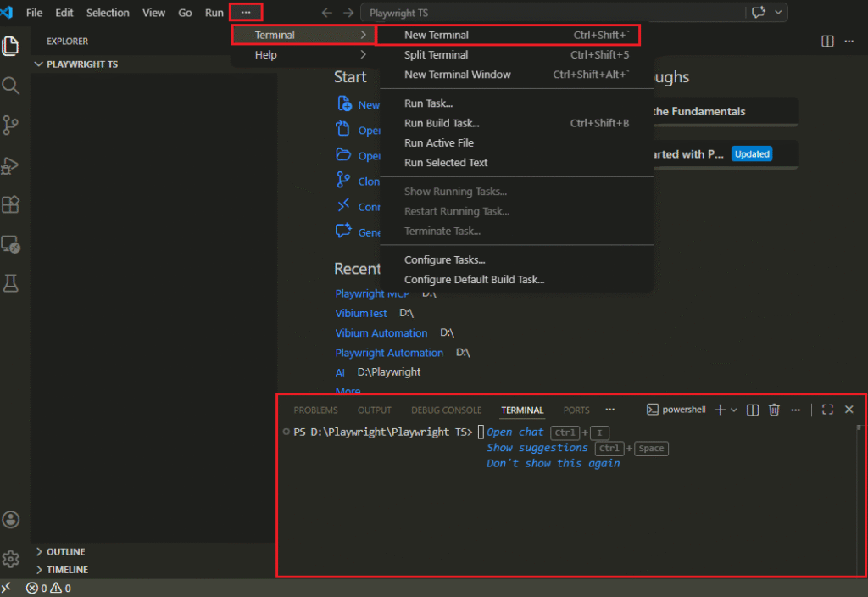
Task: Close the terminal panel
Action: (849, 410)
